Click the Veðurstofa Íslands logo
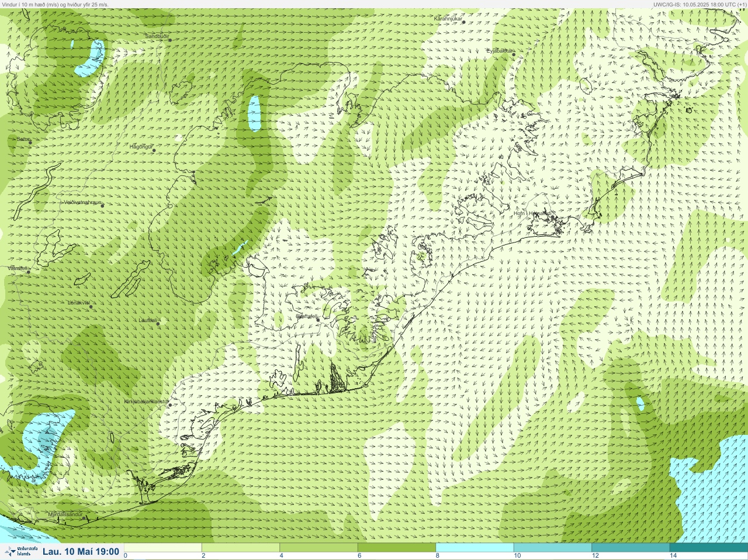This screenshot has width=748, height=560. coord(20,551)
